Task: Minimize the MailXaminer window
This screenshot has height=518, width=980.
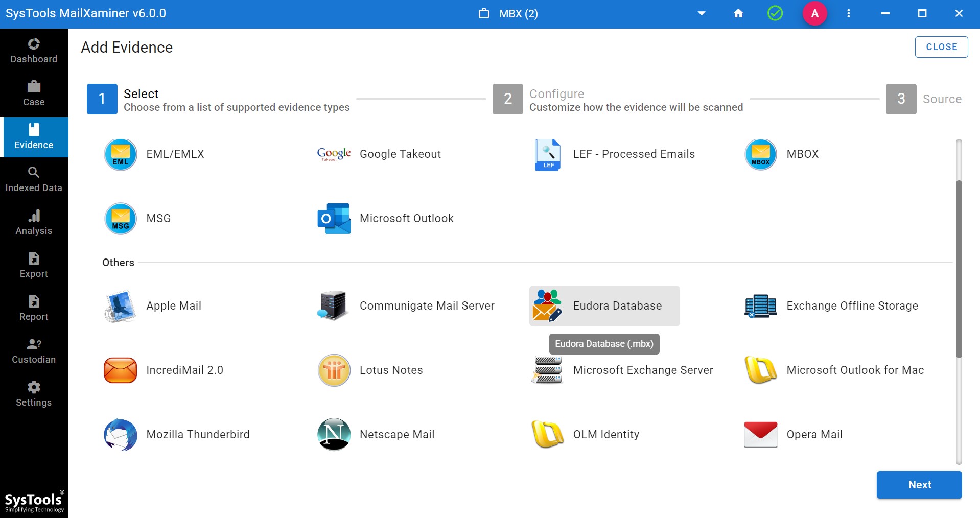Action: click(x=885, y=14)
